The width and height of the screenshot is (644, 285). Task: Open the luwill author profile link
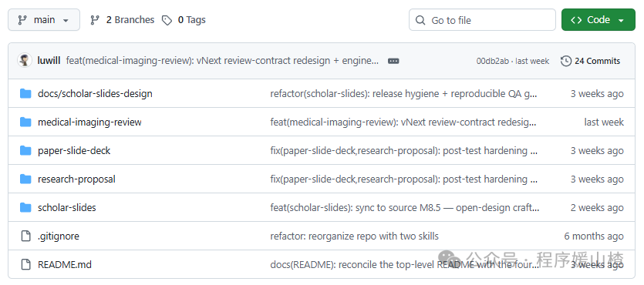(49, 61)
